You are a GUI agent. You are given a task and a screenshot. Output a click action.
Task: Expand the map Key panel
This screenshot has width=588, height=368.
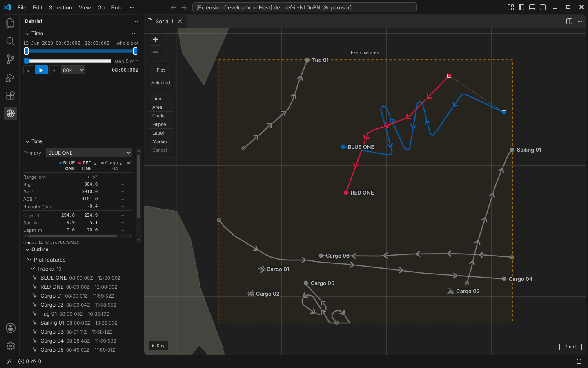(158, 346)
